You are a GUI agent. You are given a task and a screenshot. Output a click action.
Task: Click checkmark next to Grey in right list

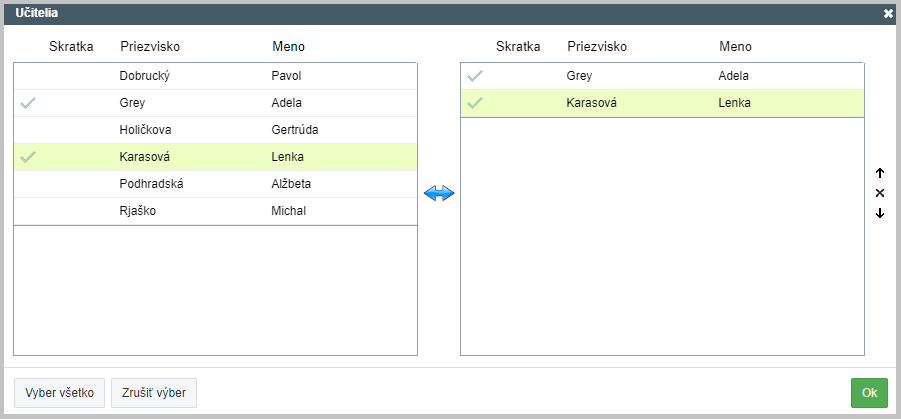tap(475, 75)
